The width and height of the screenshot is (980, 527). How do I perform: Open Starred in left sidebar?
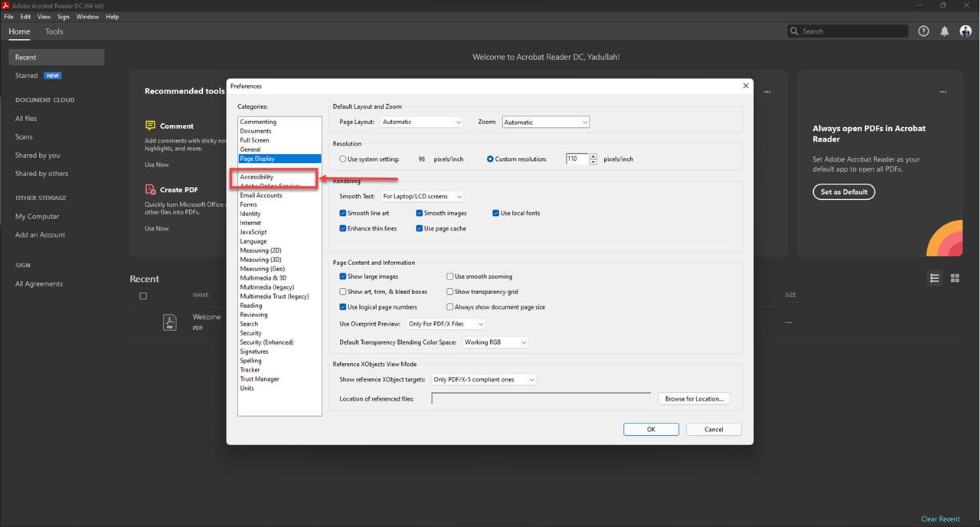pyautogui.click(x=26, y=76)
